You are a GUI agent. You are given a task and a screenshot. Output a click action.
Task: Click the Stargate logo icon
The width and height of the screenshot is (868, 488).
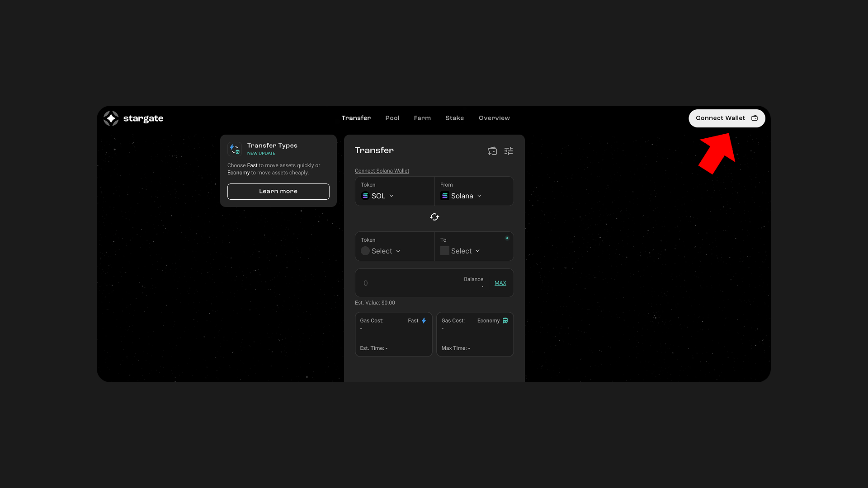pos(111,118)
